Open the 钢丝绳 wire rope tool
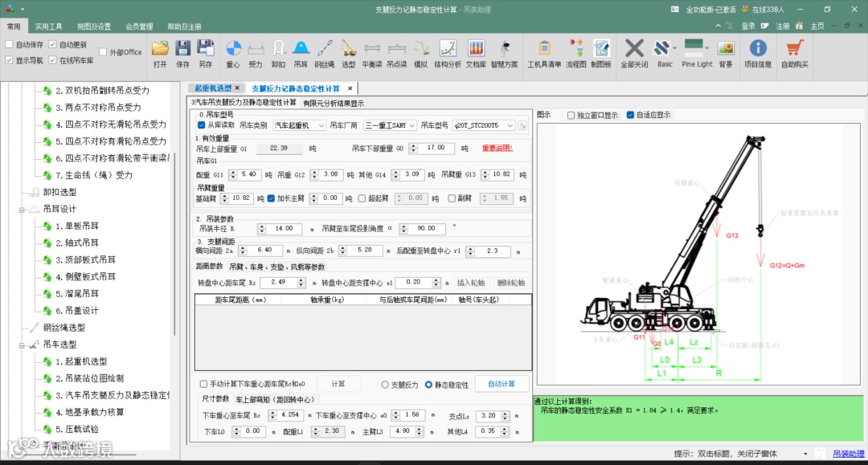 point(325,54)
